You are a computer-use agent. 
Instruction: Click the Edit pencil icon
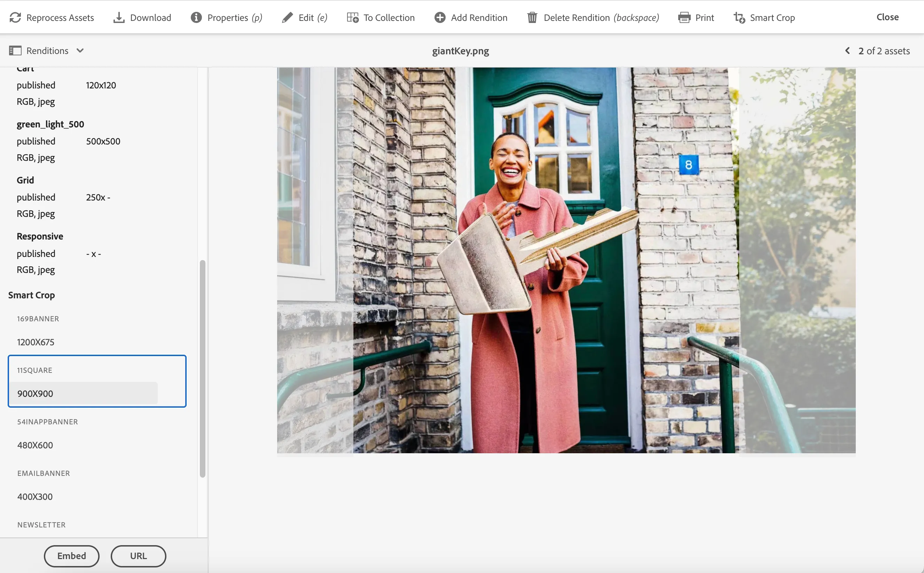[x=287, y=17]
